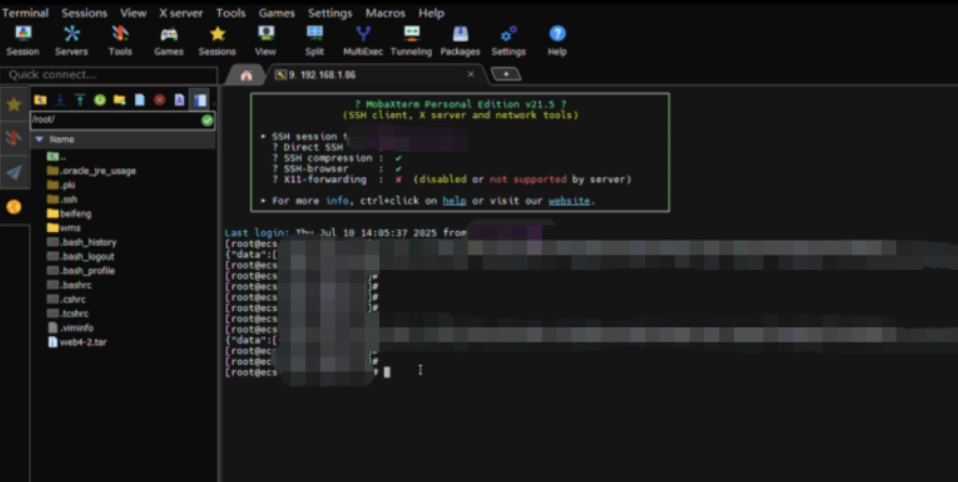The width and height of the screenshot is (958, 482).
Task: Click the download arrow icon in SFTP toolbar
Action: click(x=60, y=100)
